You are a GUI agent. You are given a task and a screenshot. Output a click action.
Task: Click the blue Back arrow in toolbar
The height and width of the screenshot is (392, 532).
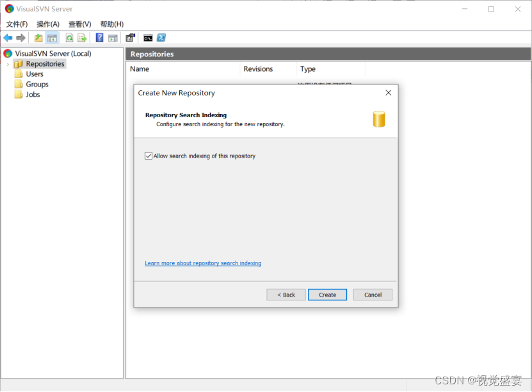point(8,38)
